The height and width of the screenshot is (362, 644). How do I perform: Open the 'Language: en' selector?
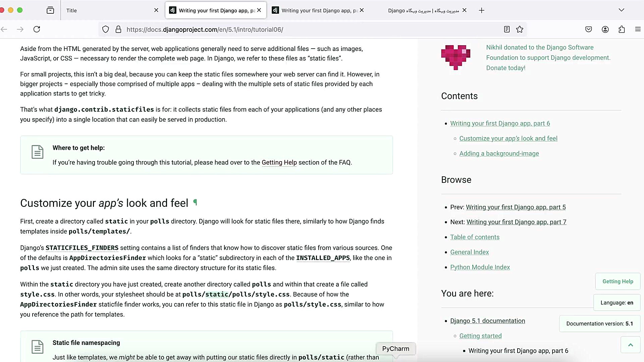(617, 303)
